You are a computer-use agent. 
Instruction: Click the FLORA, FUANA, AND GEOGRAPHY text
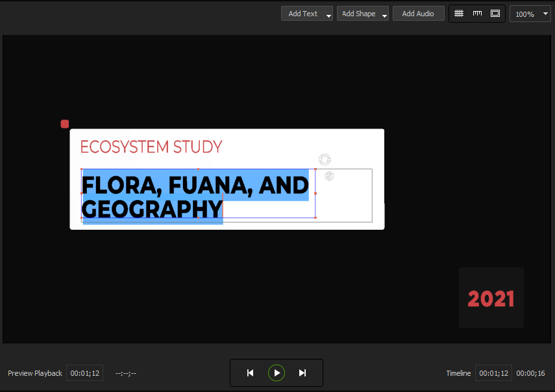pyautogui.click(x=195, y=197)
